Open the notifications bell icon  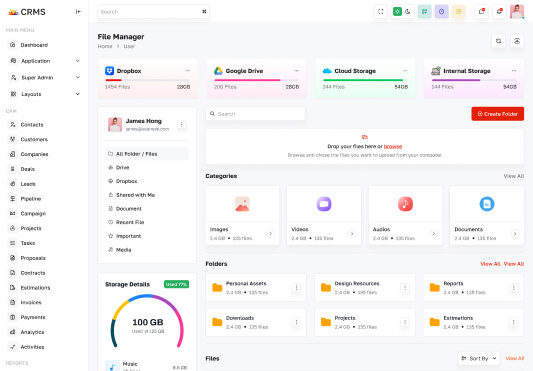[x=499, y=12]
